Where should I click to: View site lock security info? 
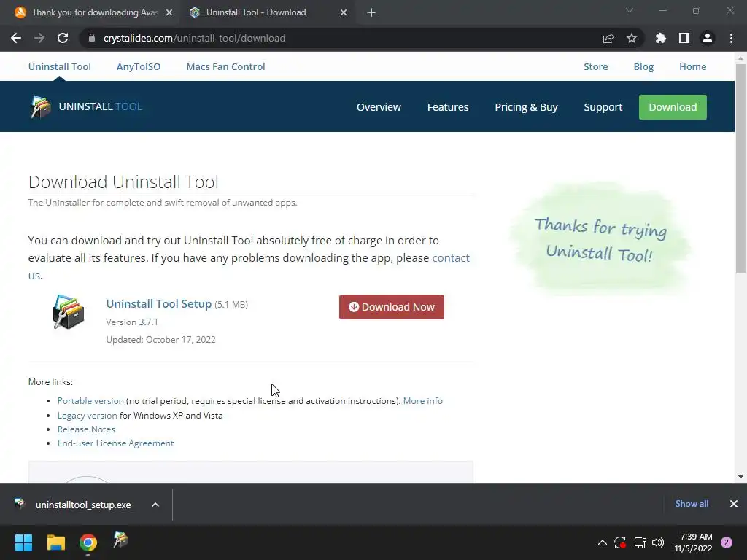[x=91, y=38]
